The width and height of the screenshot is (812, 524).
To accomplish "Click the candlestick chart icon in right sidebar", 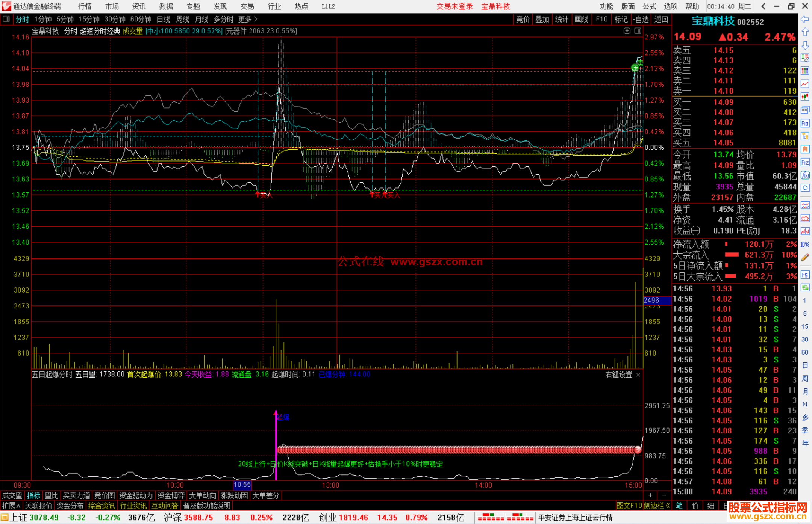I will tap(805, 97).
